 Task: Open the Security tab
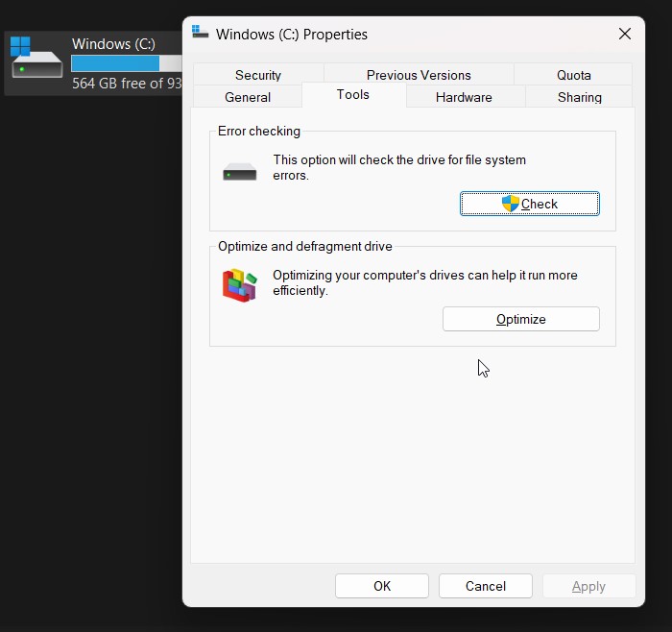click(x=258, y=75)
